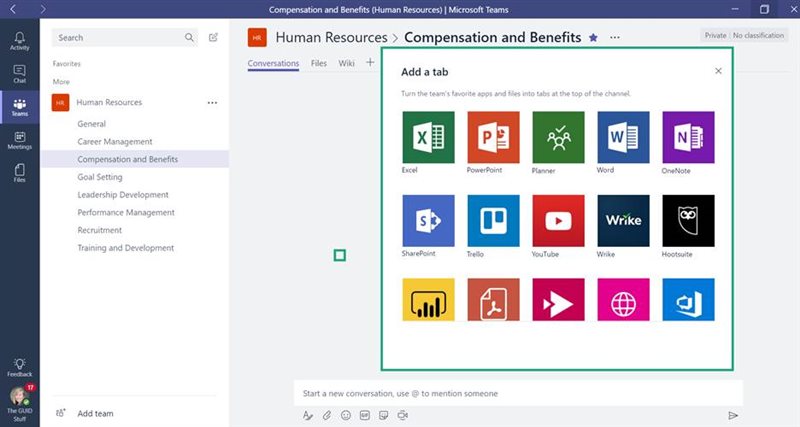Screen dimensions: 800x427
Task: Open channel more options ellipsis in header
Action: pos(615,37)
